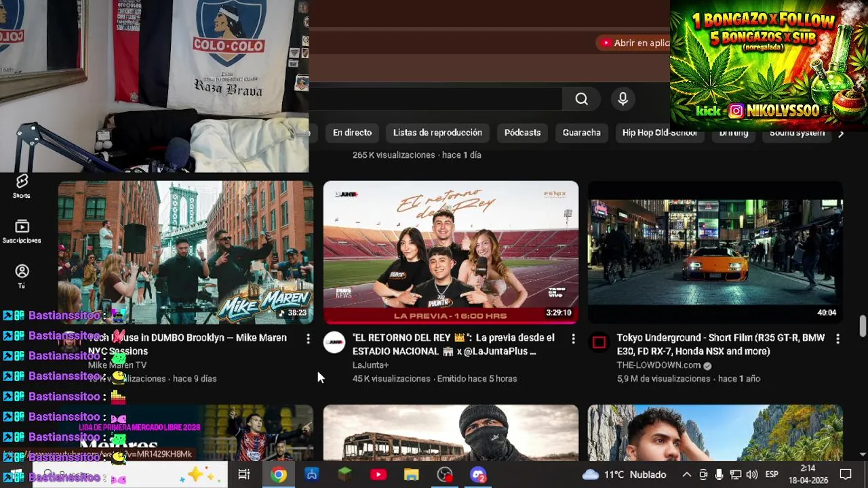Click THE-LOWDOWN.com channel avatar icon
Screen dimensions: 868x488
click(599, 342)
